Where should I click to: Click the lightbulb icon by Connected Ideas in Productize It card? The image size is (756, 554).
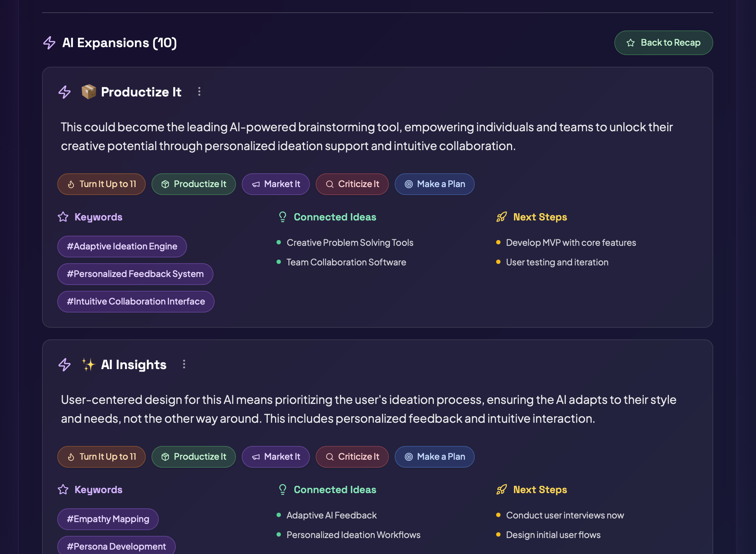[x=283, y=217]
